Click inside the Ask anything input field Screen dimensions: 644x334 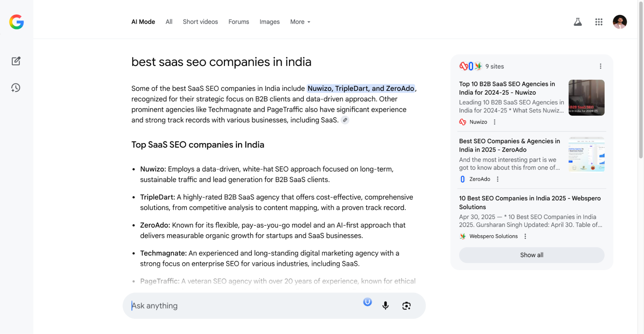[226, 305]
